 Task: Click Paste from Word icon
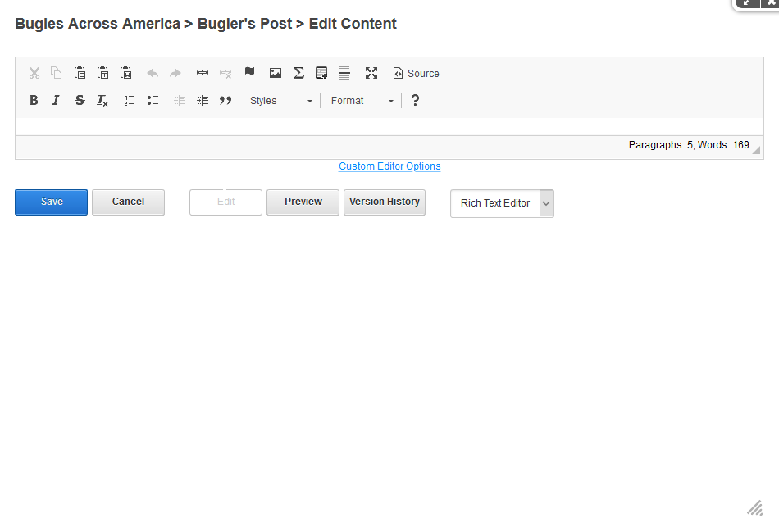pyautogui.click(x=126, y=73)
